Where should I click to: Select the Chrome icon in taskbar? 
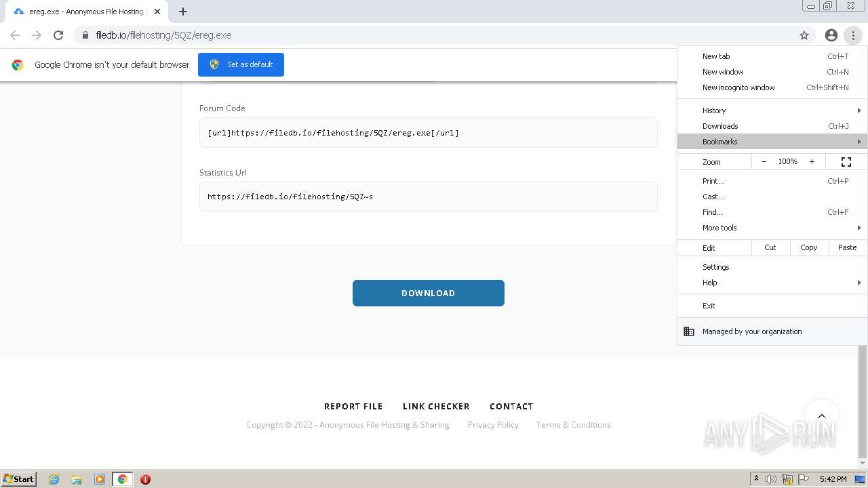123,479
